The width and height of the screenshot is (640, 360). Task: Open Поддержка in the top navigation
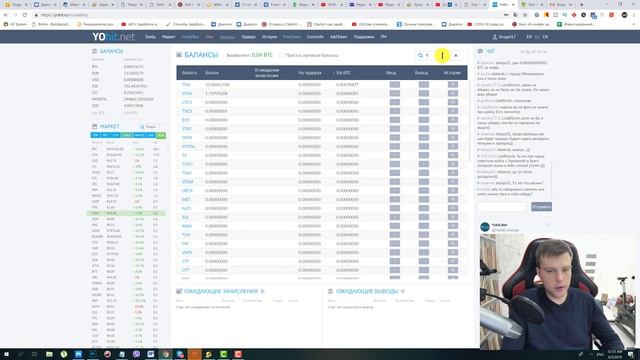[x=364, y=37]
